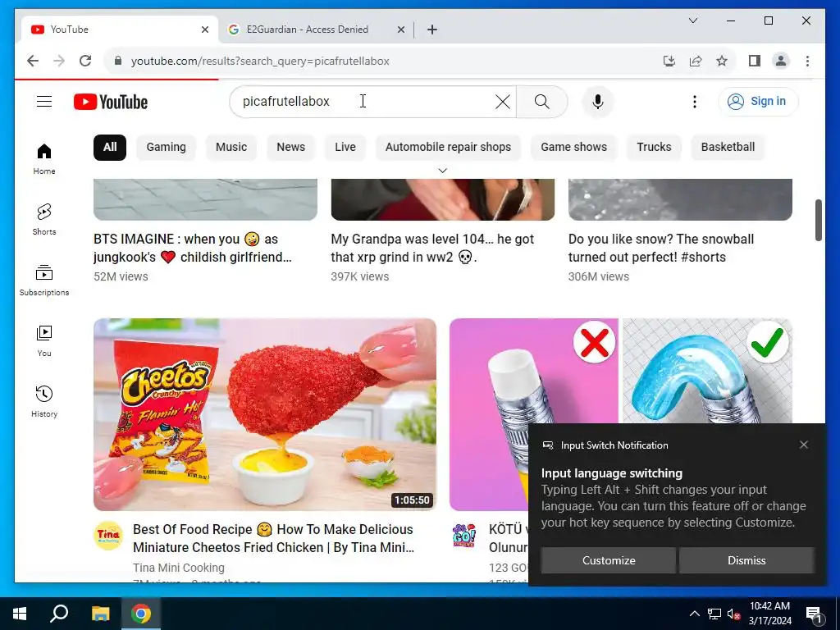Viewport: 840px width, 630px height.
Task: Open Chrome profile avatar
Action: (x=781, y=61)
